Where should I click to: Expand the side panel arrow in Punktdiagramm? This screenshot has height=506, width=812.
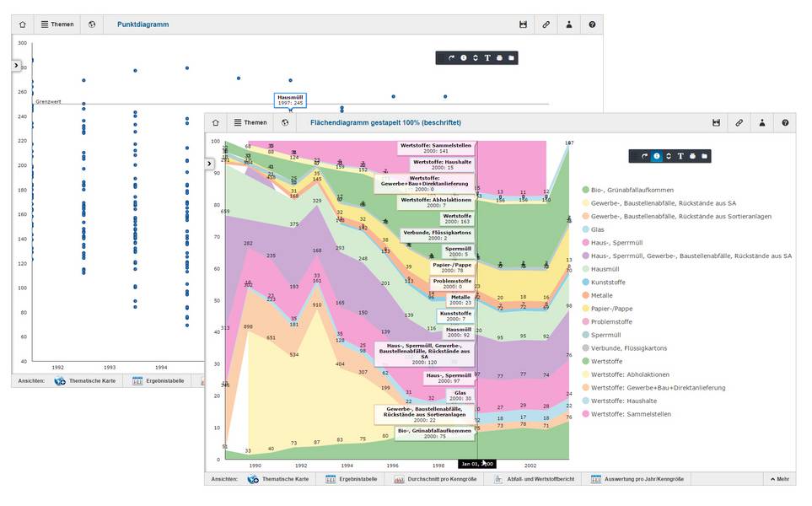(x=16, y=65)
